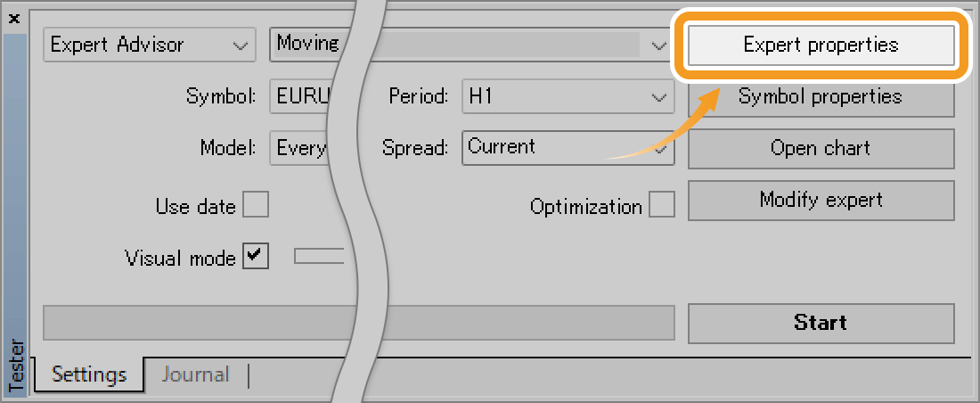
Task: Open Symbol properties
Action: pos(821,96)
